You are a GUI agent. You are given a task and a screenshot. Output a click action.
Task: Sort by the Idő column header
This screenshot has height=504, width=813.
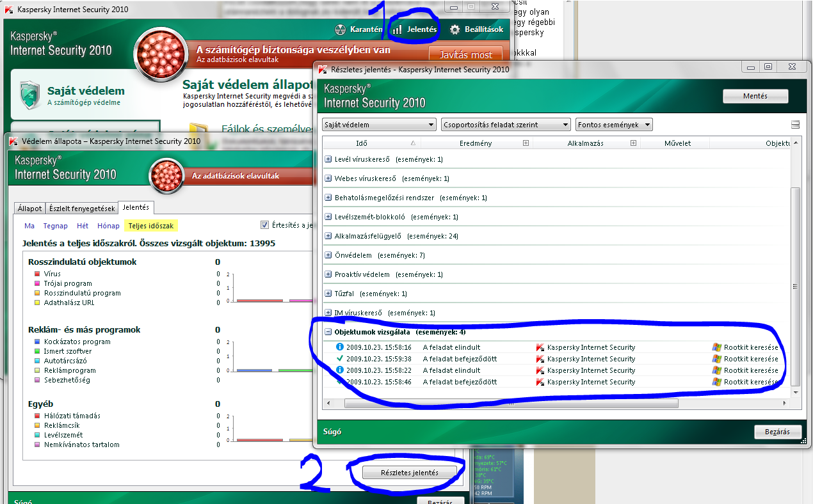pyautogui.click(x=370, y=143)
